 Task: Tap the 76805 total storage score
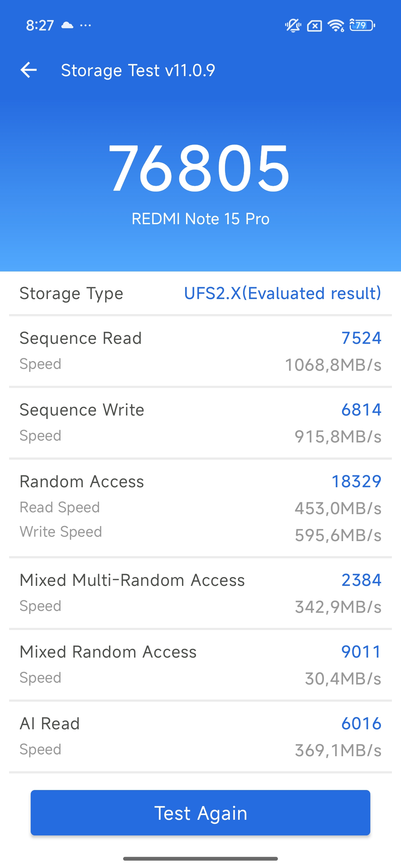[200, 168]
